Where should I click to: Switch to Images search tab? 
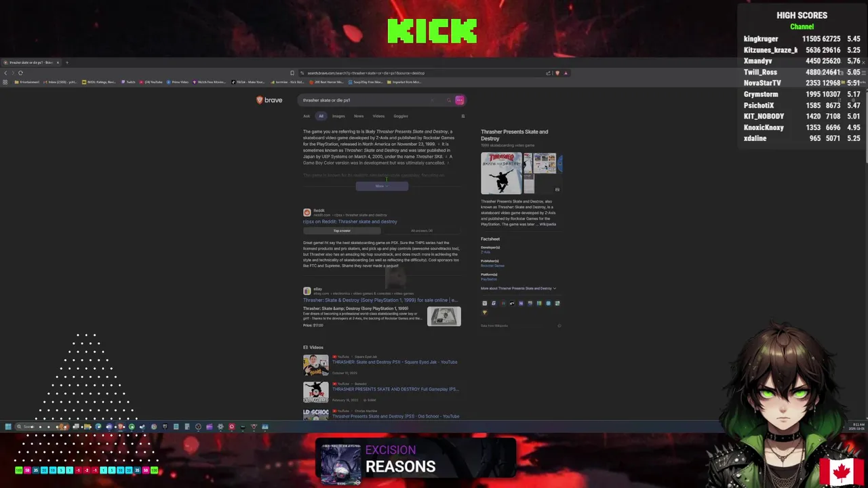[338, 116]
